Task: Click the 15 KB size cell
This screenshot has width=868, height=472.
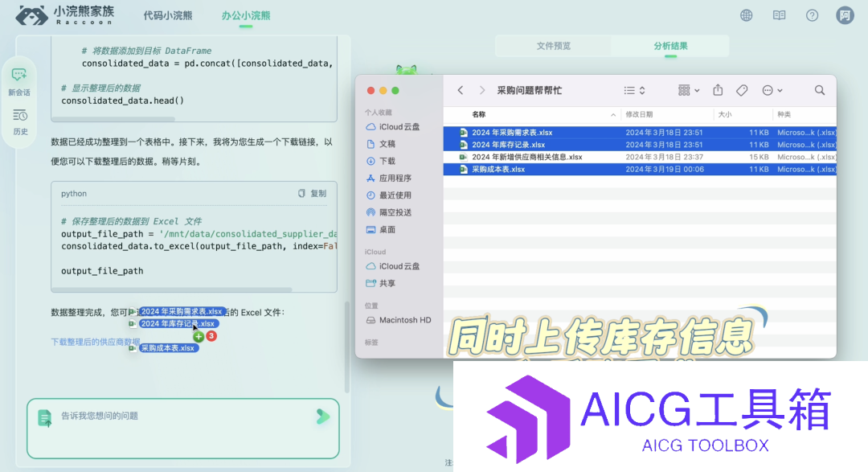Action: pos(759,158)
